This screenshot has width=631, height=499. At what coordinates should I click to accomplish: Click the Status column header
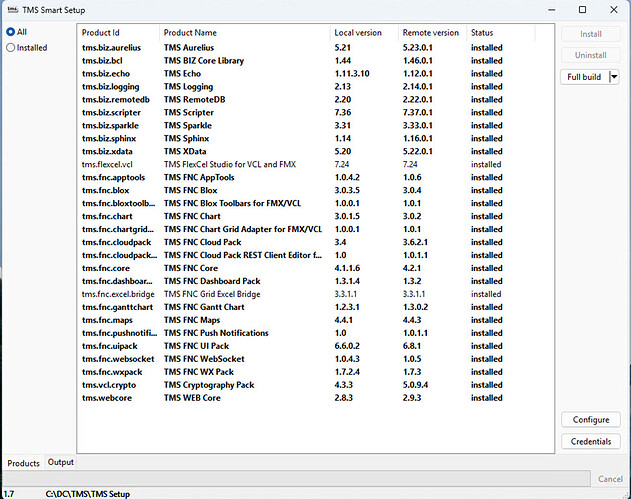[x=497, y=33]
